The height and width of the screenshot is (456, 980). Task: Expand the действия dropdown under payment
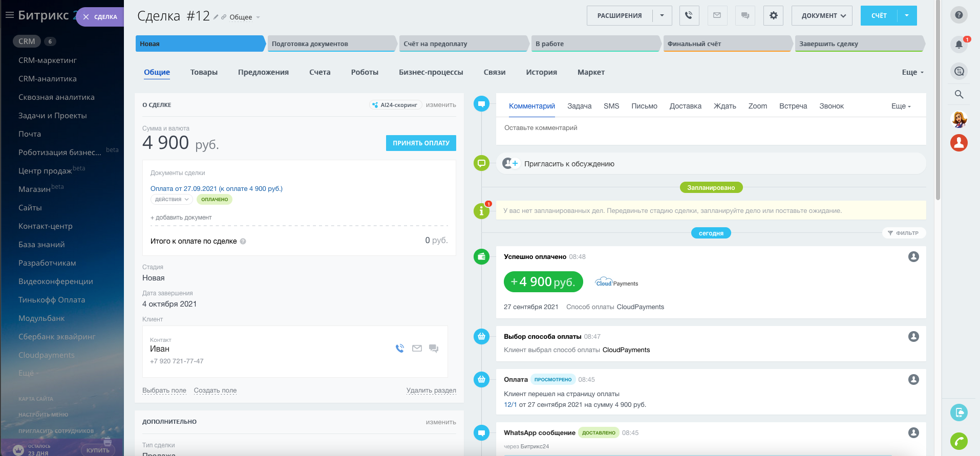[x=172, y=200]
